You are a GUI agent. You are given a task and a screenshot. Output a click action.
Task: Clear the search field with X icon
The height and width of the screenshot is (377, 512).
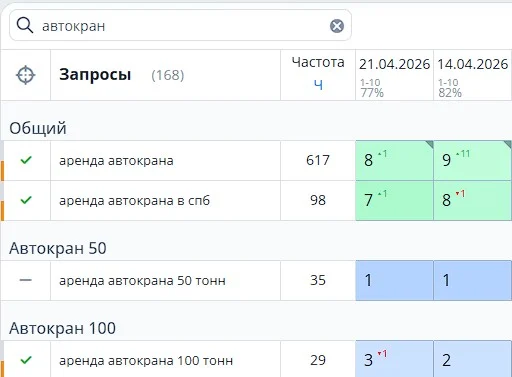click(x=337, y=26)
